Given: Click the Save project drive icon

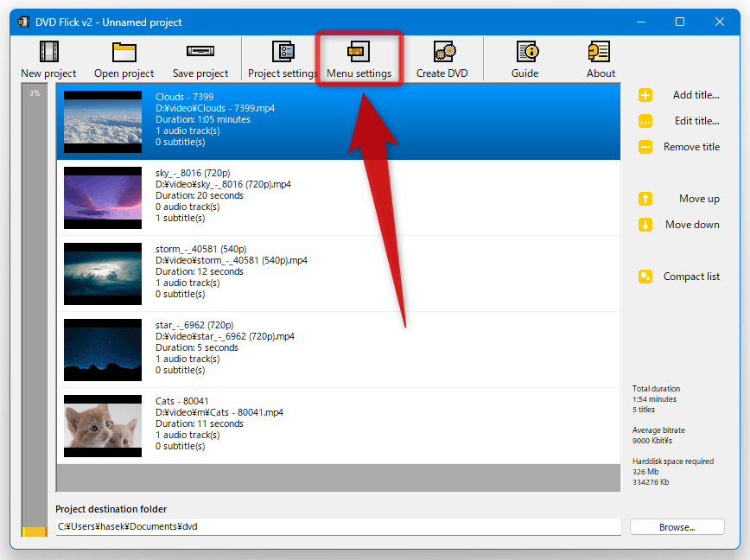Looking at the screenshot, I should pyautogui.click(x=200, y=51).
